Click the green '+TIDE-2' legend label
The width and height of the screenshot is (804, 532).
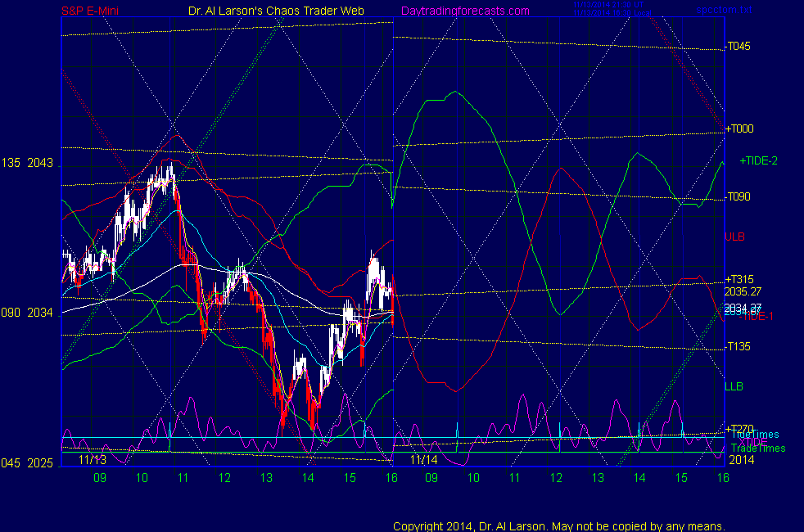point(758,161)
